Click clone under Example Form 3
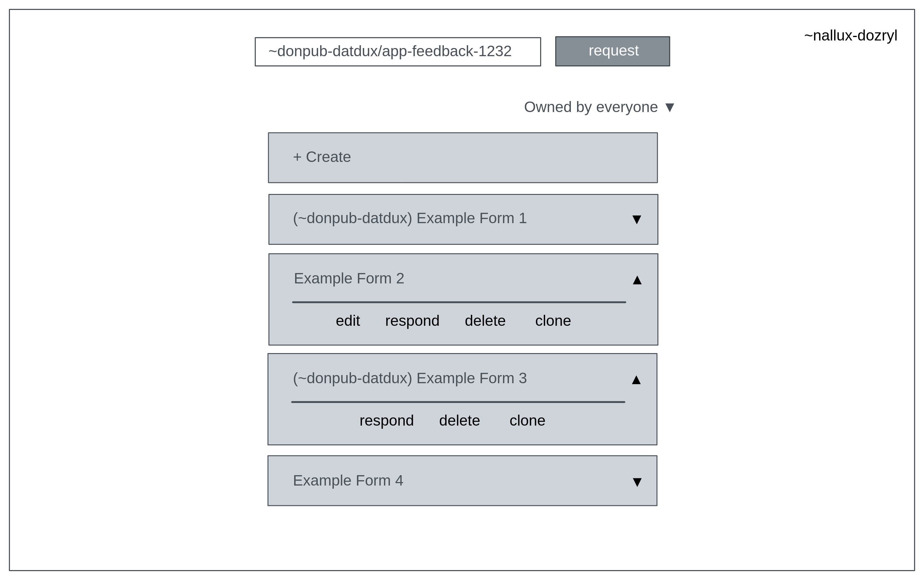 click(x=527, y=421)
